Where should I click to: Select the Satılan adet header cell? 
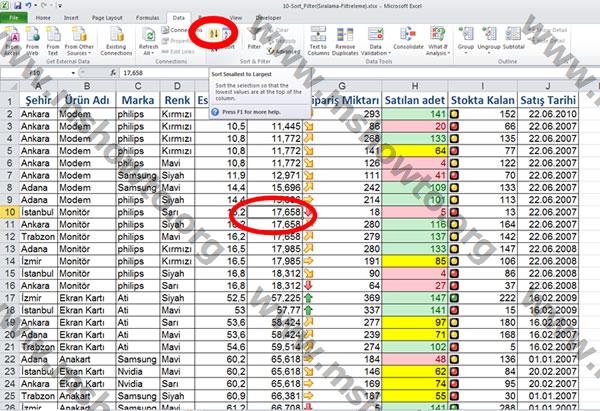[x=415, y=100]
